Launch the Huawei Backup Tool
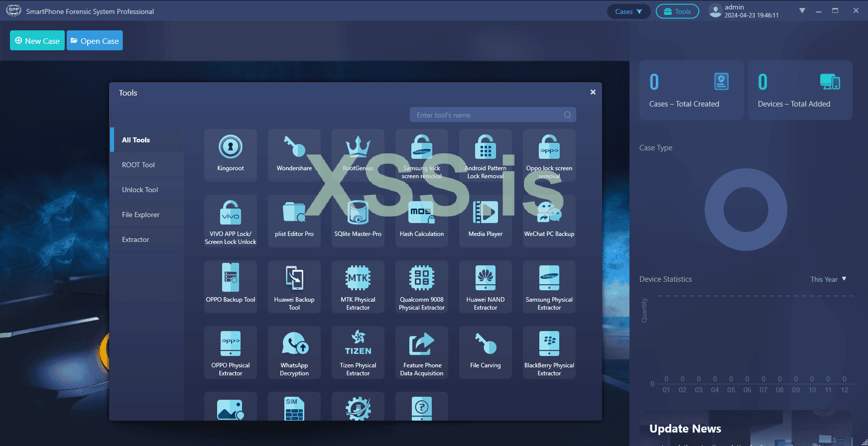This screenshot has width=868, height=446. (294, 287)
